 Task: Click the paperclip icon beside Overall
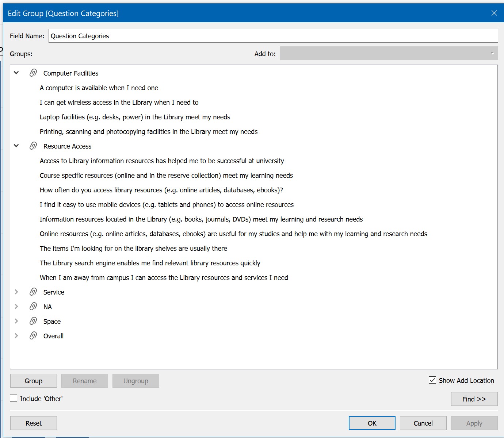pyautogui.click(x=33, y=336)
